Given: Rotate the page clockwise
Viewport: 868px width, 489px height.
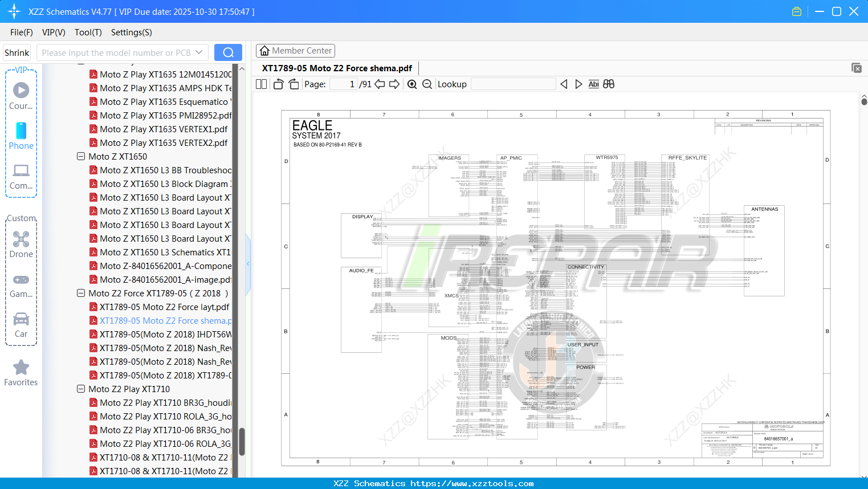Looking at the screenshot, I should point(294,84).
